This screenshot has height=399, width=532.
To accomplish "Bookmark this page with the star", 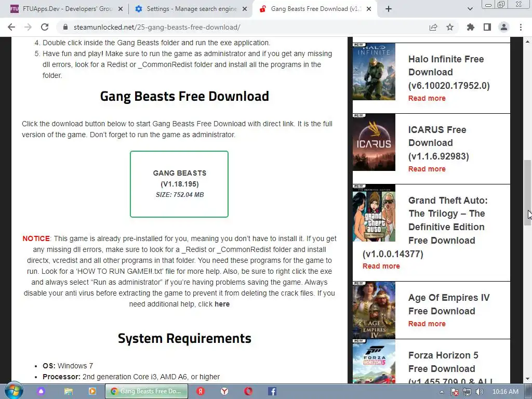I will [450, 27].
